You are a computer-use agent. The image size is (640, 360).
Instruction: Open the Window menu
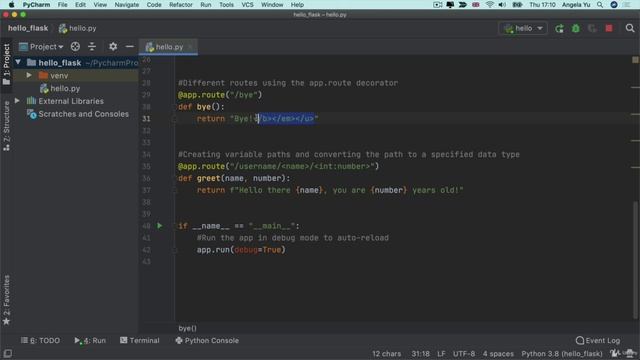pos(272,5)
